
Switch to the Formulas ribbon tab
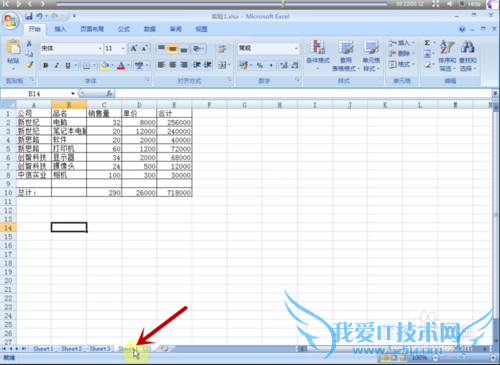[x=124, y=29]
